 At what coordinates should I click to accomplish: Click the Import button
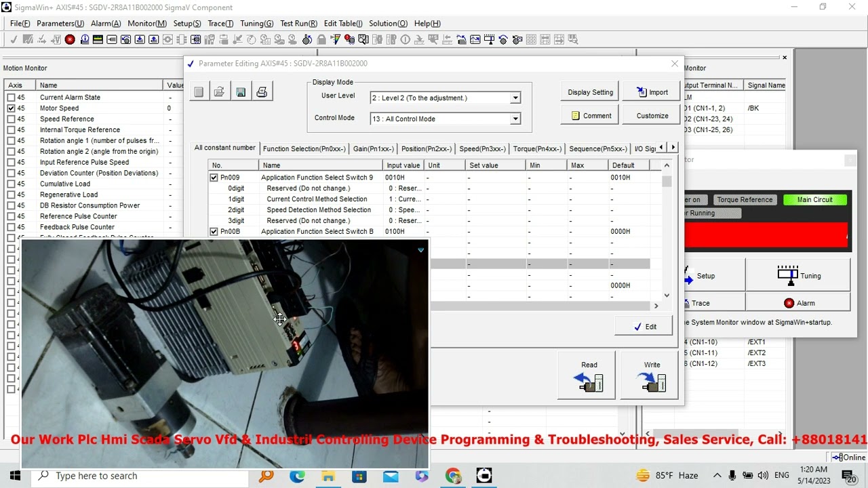652,92
